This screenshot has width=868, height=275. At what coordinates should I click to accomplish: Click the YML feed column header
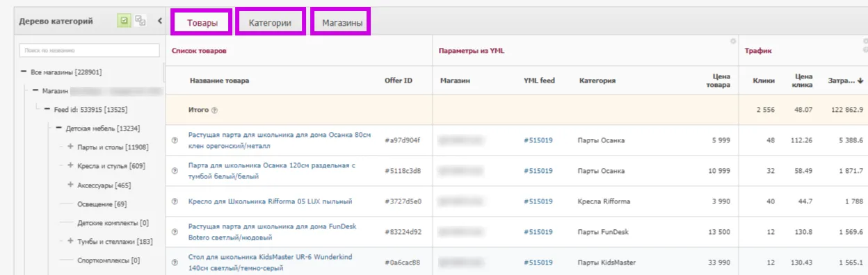(x=539, y=81)
